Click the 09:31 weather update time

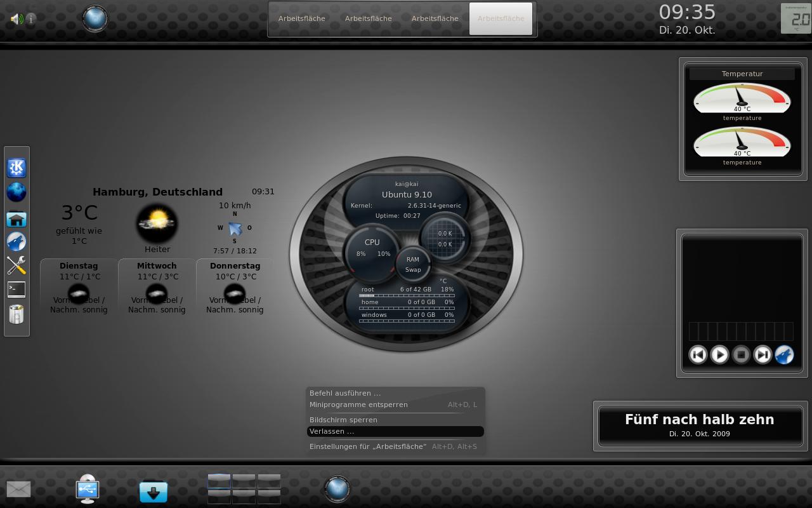(263, 191)
